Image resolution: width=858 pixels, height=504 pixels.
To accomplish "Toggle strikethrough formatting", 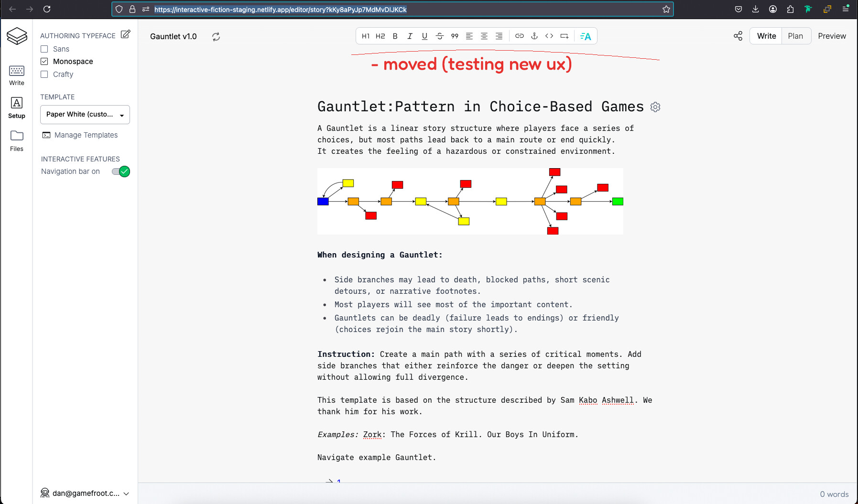I will pos(440,36).
